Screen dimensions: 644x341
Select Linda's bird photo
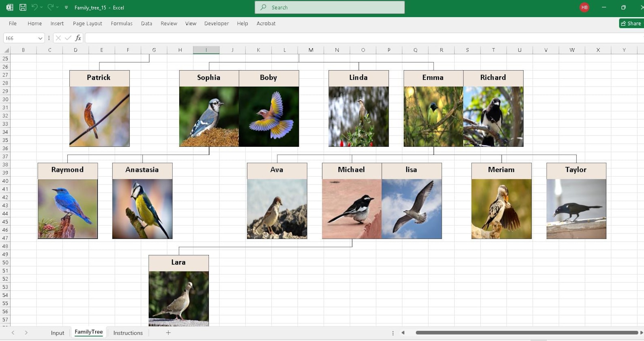358,116
